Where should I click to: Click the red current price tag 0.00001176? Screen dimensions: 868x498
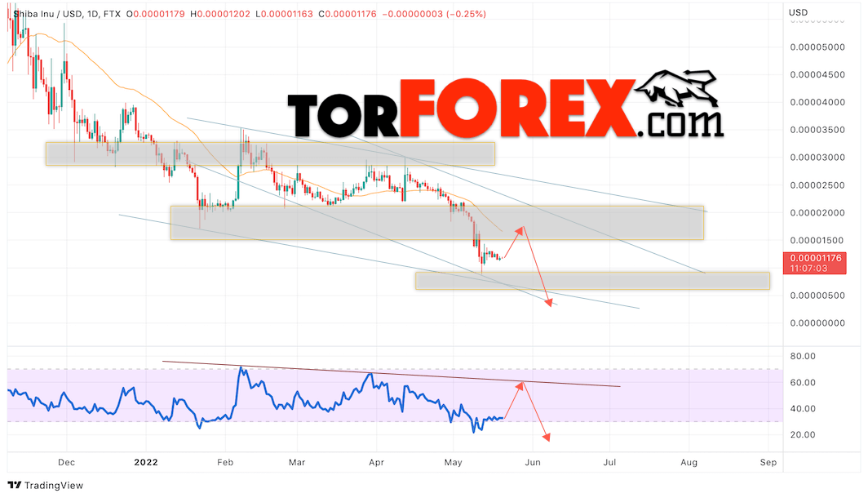click(x=816, y=258)
